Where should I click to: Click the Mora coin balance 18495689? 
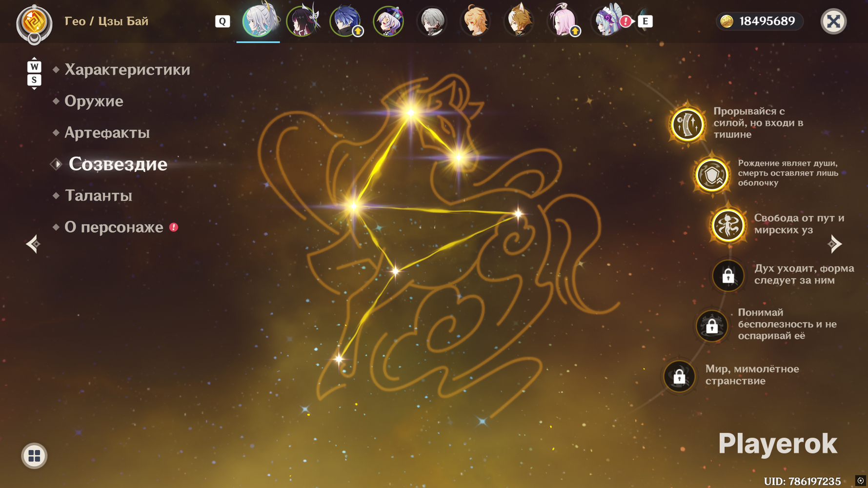pos(759,21)
